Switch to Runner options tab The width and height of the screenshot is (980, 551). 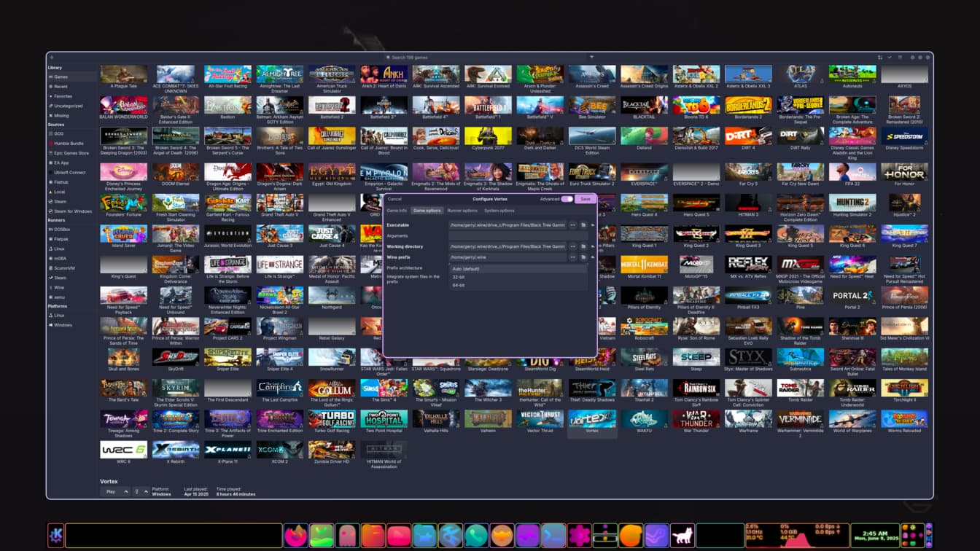click(462, 211)
